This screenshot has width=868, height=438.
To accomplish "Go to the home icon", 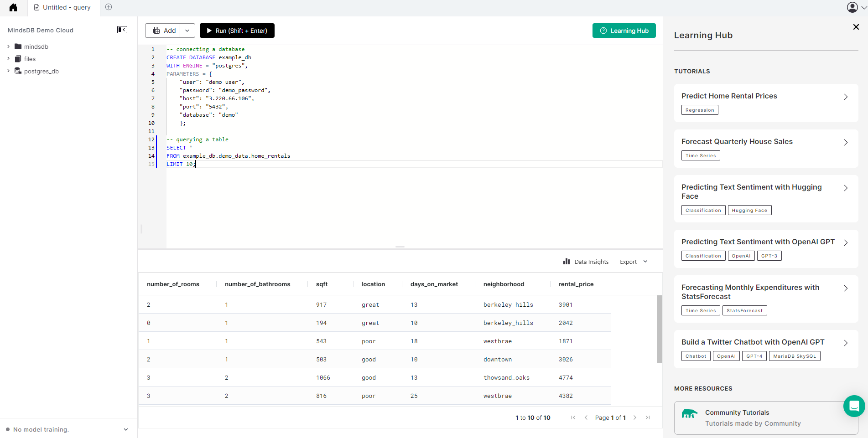I will (x=13, y=7).
